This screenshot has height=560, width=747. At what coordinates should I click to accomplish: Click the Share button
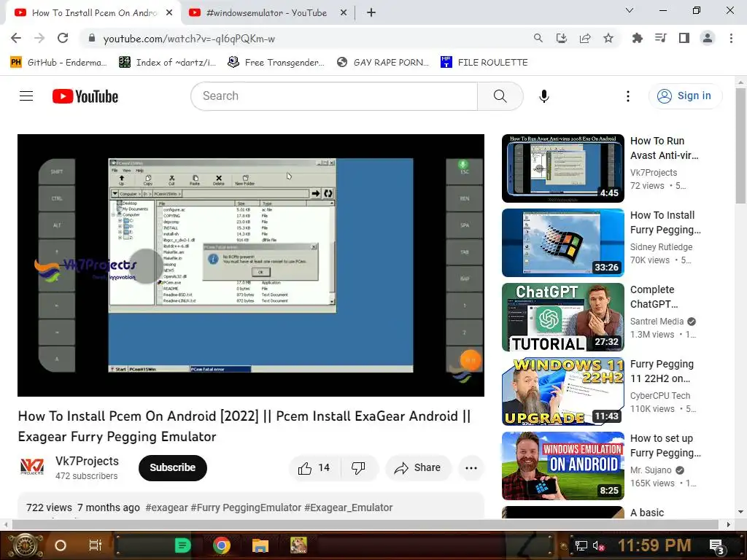tap(417, 468)
